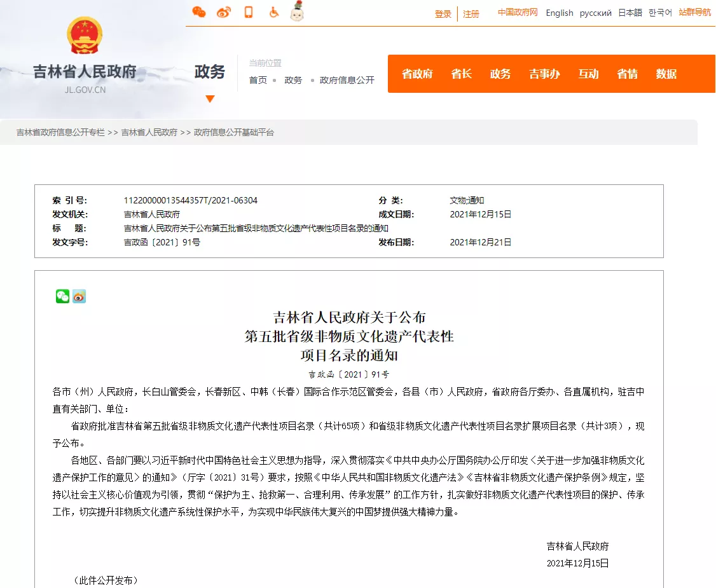716x588 pixels.
Task: Click the 登录 login link
Action: [x=443, y=14]
